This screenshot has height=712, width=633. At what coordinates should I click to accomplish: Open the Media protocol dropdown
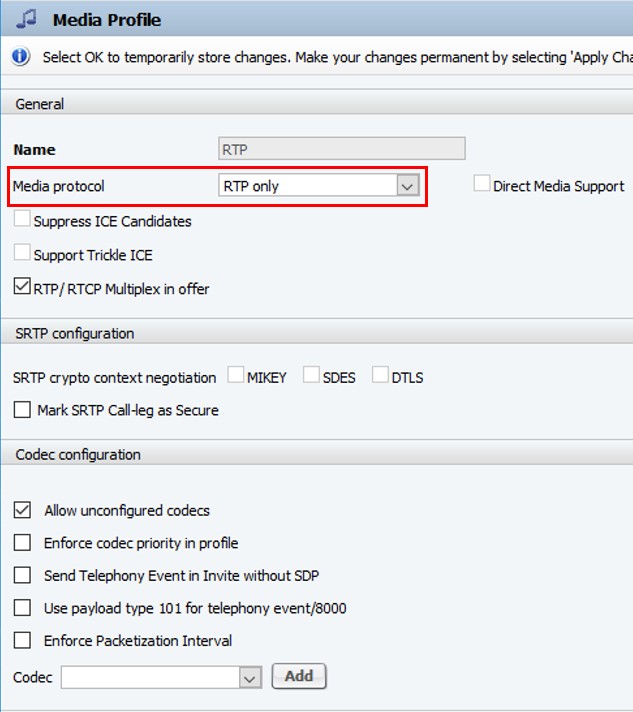(x=319, y=186)
